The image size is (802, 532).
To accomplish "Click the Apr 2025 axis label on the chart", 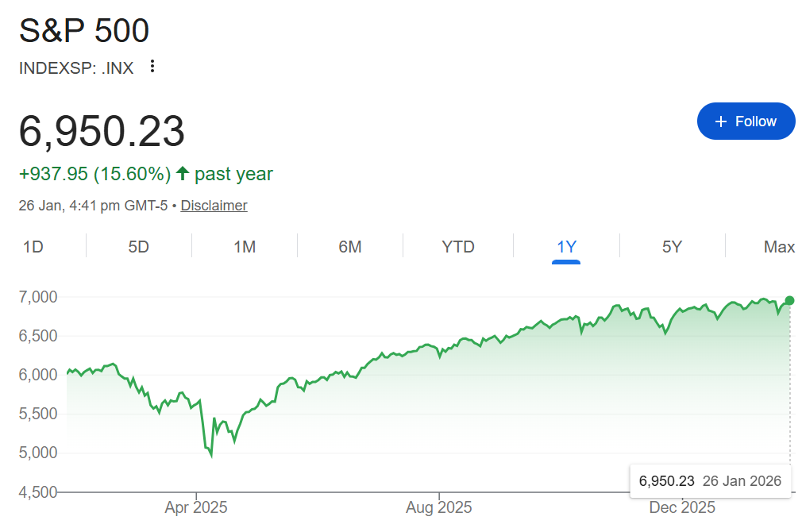I will pos(195,507).
